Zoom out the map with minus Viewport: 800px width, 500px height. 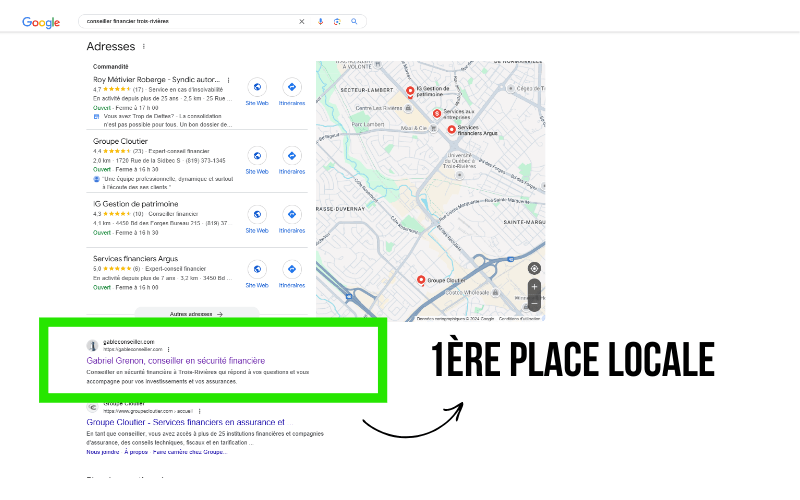[534, 304]
